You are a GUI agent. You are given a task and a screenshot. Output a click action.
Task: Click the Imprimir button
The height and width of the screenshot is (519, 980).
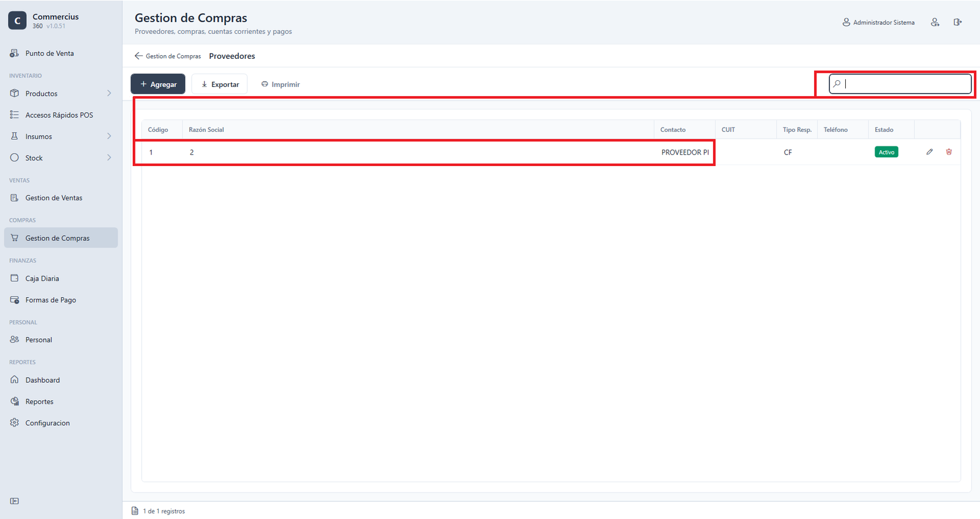coord(281,84)
